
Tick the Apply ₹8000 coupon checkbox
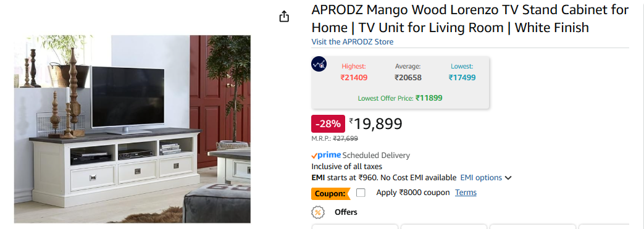361,193
